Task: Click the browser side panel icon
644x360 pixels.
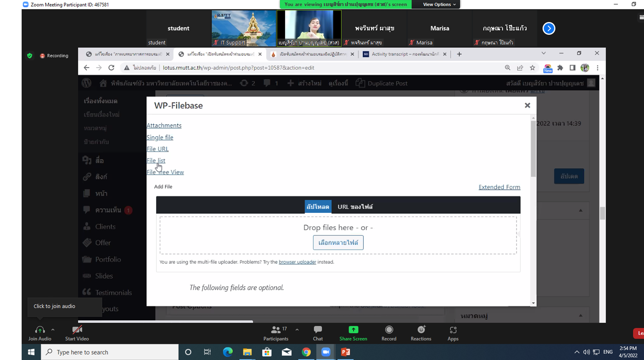Action: point(572,68)
